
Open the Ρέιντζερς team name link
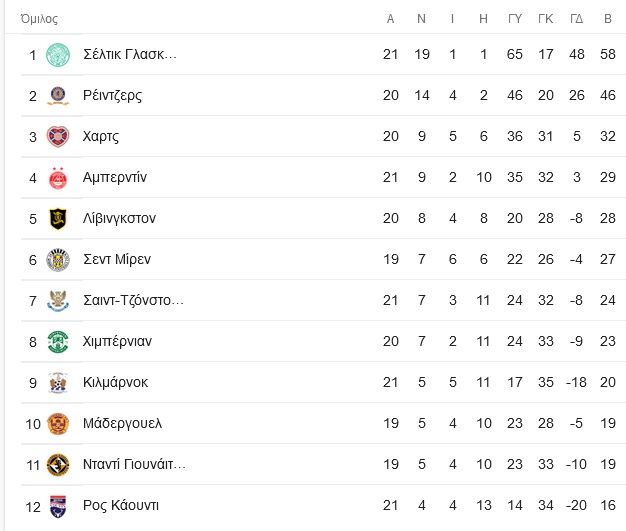click(113, 95)
